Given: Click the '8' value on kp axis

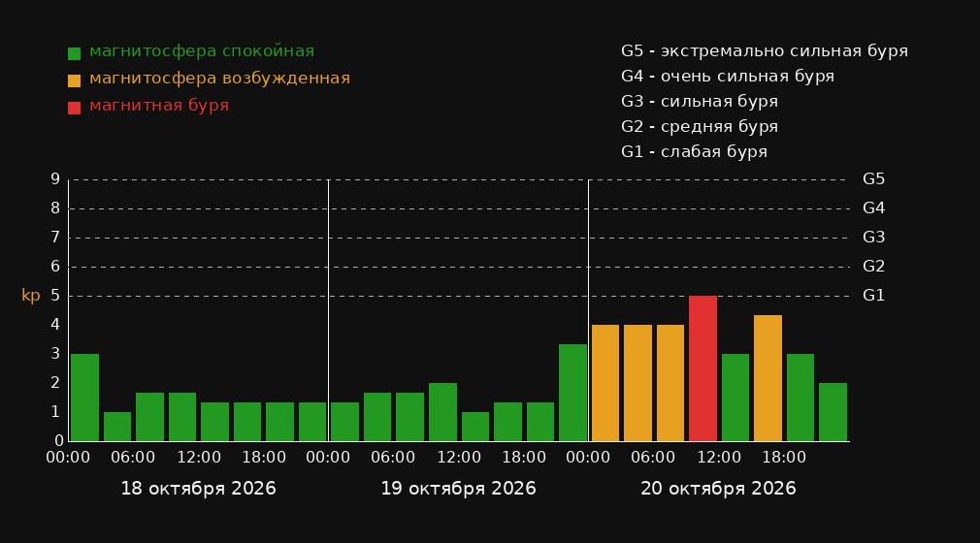Looking at the screenshot, I should [x=55, y=208].
